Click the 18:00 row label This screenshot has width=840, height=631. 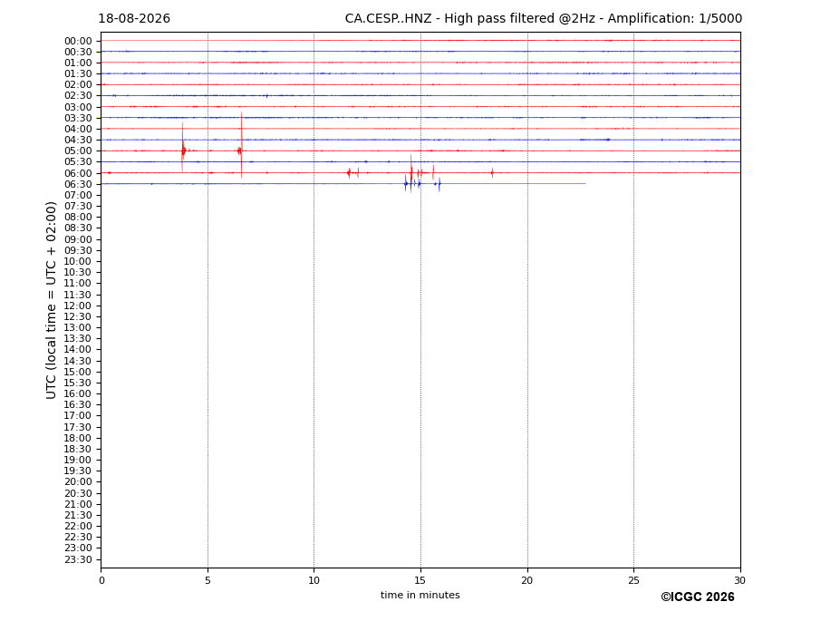pyautogui.click(x=78, y=438)
